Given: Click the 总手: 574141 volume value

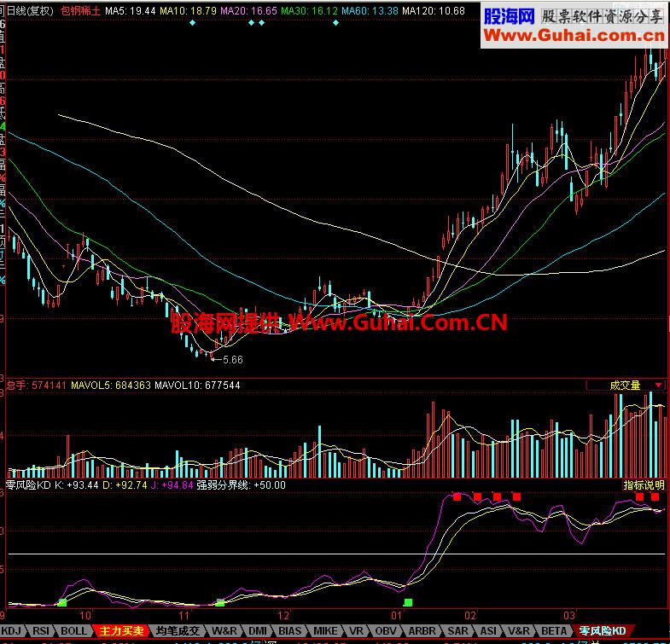Looking at the screenshot, I should [x=37, y=386].
